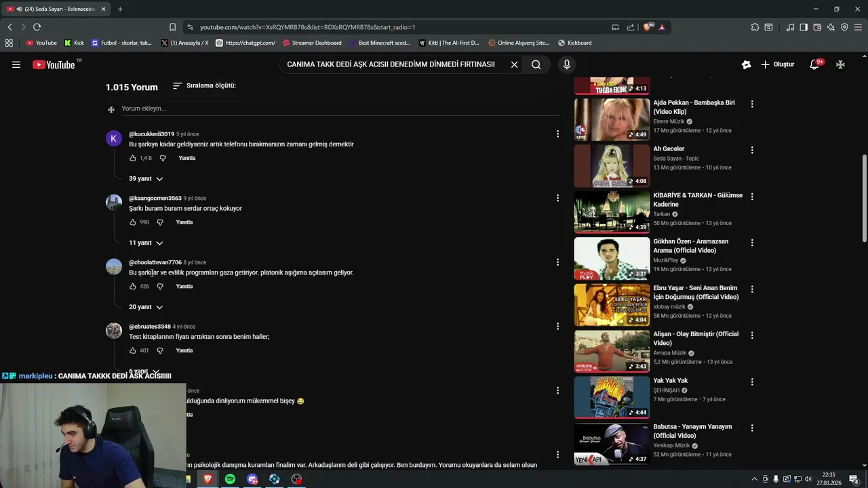Image resolution: width=868 pixels, height=488 pixels.
Task: Open more options for Gökhan Özen video
Action: pos(751,243)
